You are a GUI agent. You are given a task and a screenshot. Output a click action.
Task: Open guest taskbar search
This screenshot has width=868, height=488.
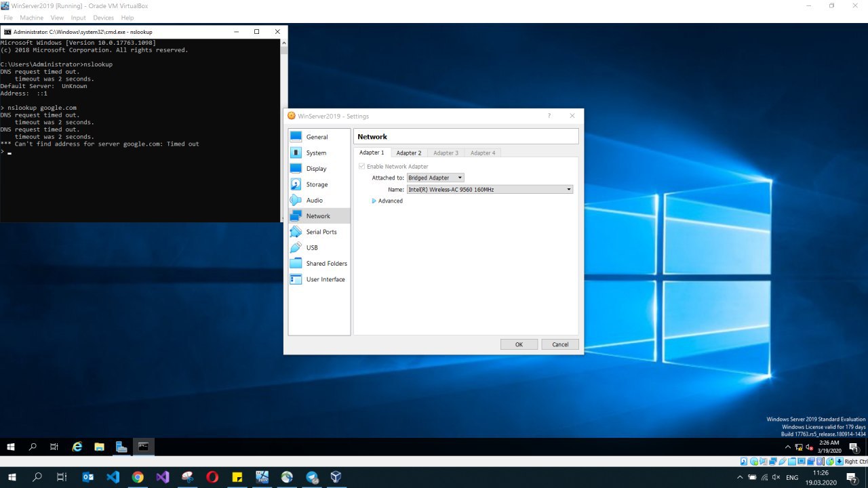tap(33, 447)
